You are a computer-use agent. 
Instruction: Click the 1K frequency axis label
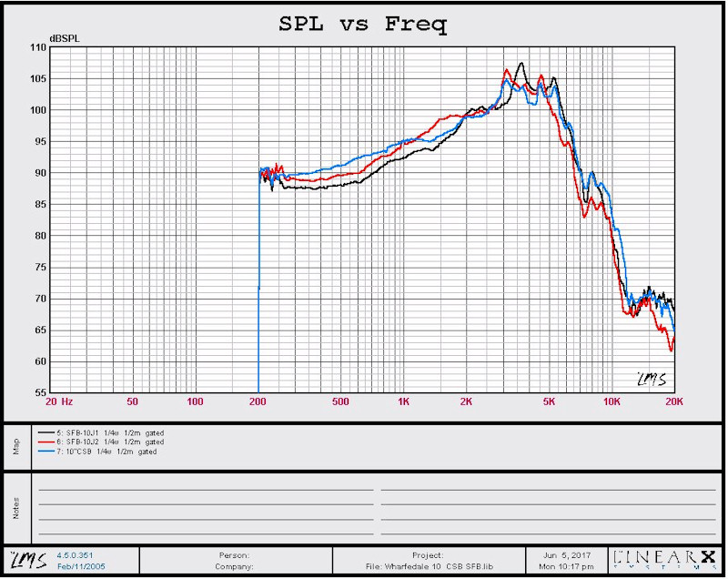tap(403, 401)
